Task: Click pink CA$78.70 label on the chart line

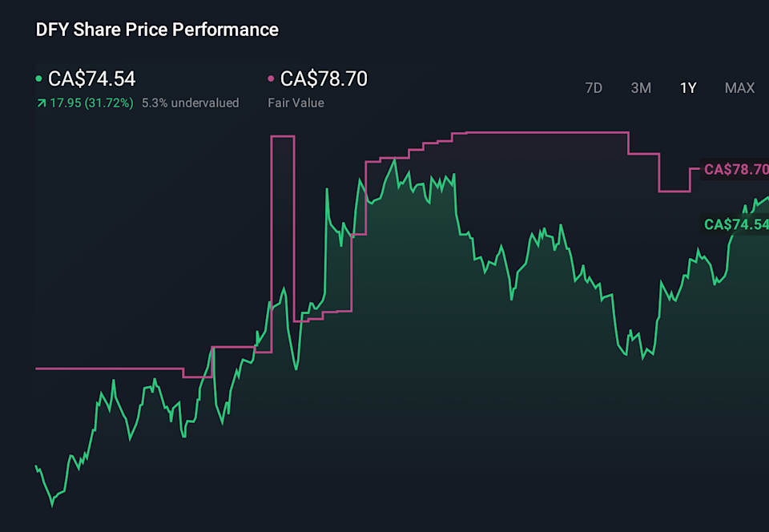Action: [x=735, y=170]
